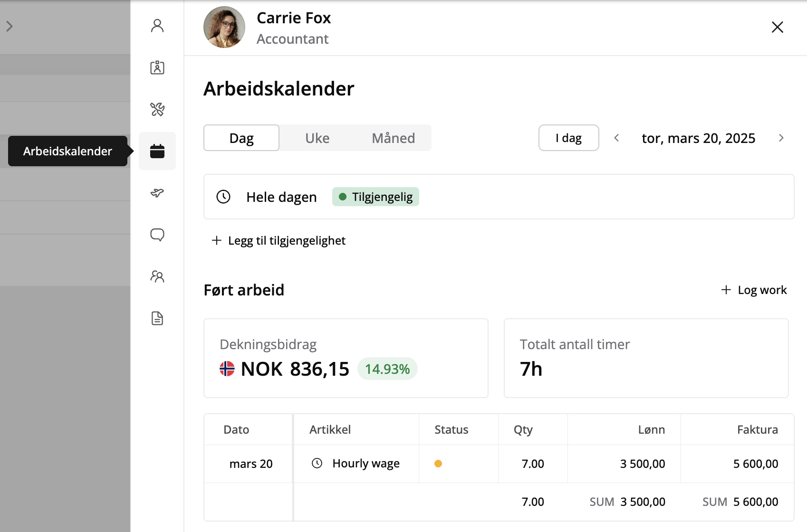This screenshot has height=532, width=807.
Task: Expand the collapsed left panel chevron
Action: [x=10, y=26]
